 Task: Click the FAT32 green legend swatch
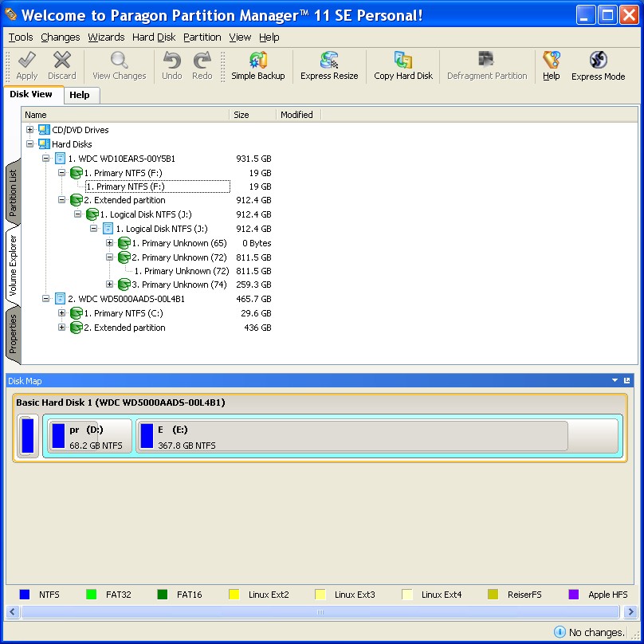tap(91, 595)
